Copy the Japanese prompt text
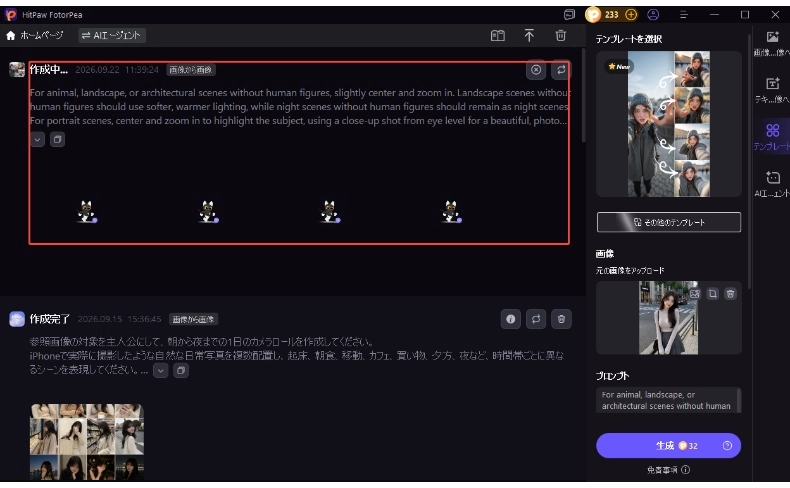 (x=181, y=371)
